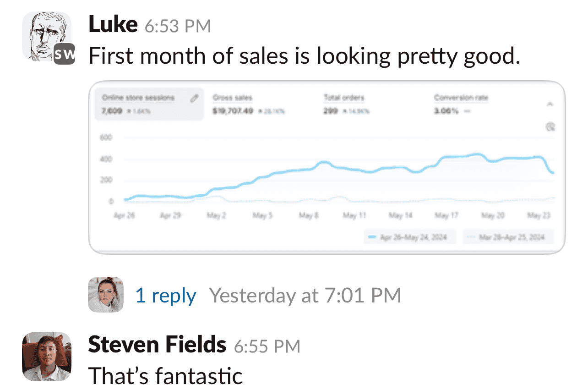Open the 1 reply thread link
The width and height of the screenshot is (588, 390).
tap(166, 296)
